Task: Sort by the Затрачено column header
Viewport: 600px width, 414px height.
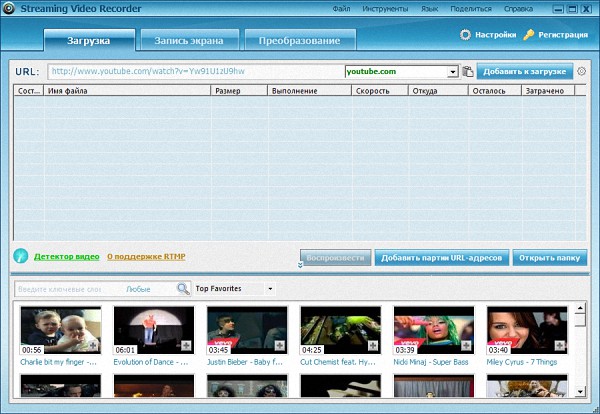Action: [x=548, y=91]
